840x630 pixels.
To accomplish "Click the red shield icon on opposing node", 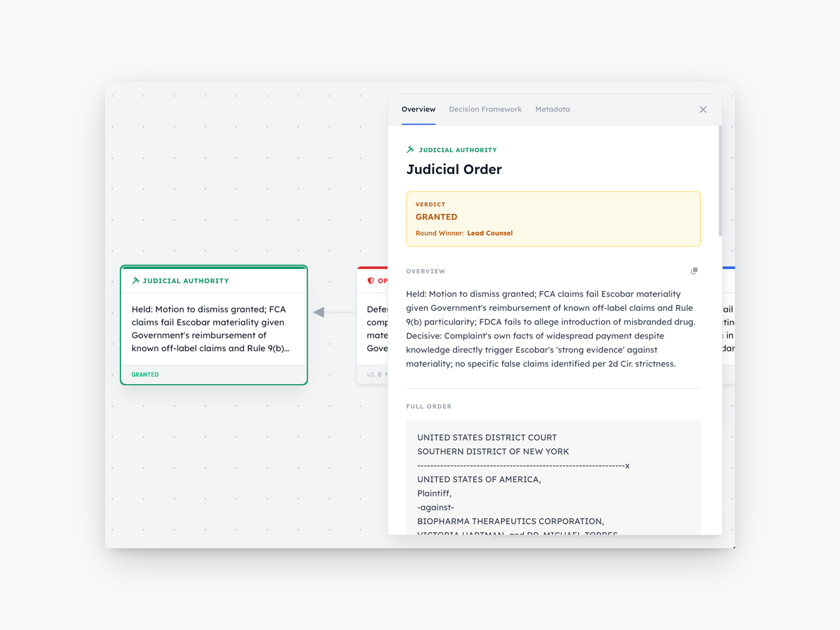I will point(371,280).
